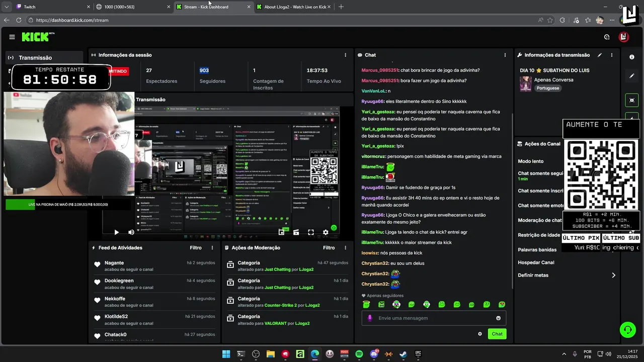644x362 pixels.
Task: Click the info circle icon in right sidebar
Action: (632, 57)
